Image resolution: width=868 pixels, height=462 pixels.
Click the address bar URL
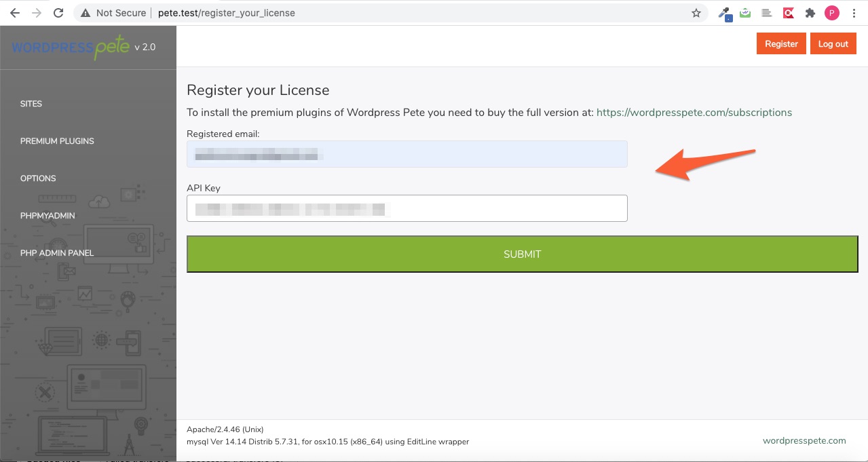click(227, 13)
